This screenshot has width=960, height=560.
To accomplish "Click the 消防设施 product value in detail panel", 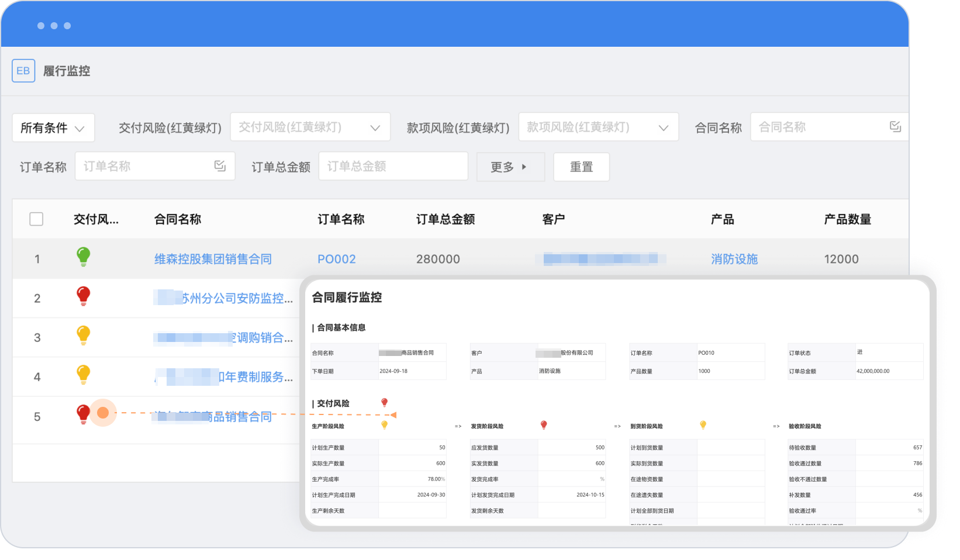I will (x=550, y=371).
